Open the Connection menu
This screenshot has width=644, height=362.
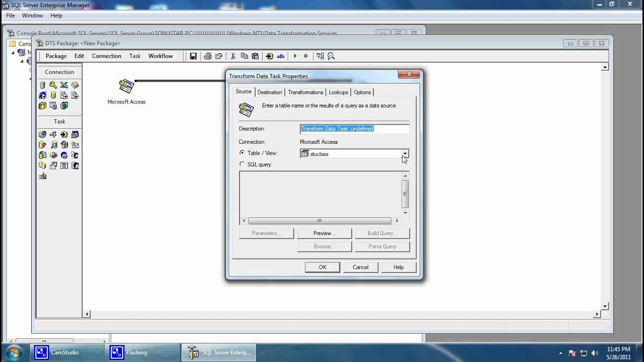(107, 56)
